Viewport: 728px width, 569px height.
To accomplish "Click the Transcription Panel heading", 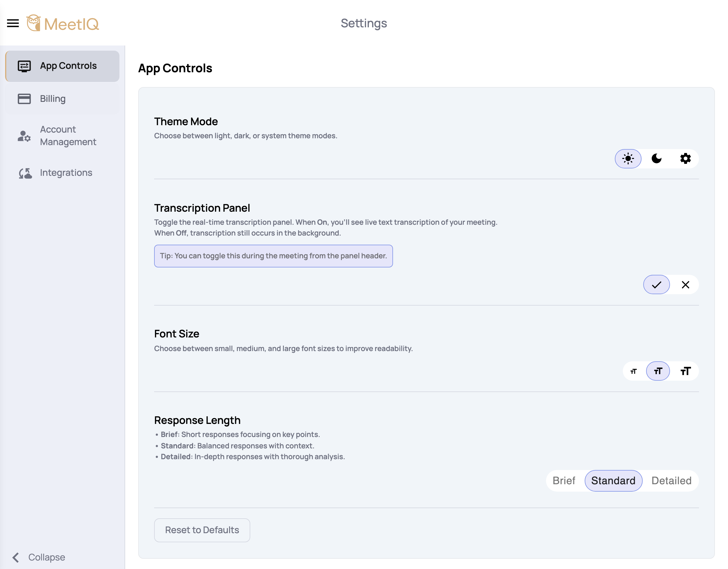I will pos(202,208).
